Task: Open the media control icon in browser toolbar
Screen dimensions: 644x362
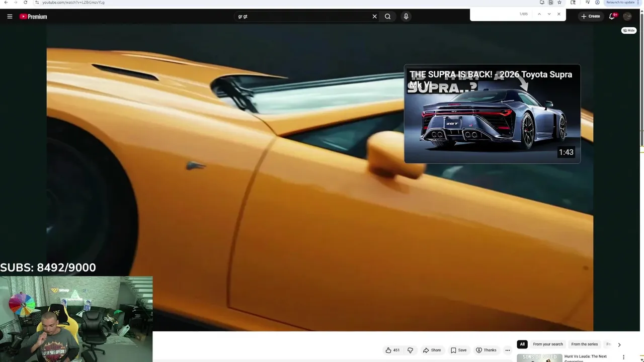Action: (588, 3)
